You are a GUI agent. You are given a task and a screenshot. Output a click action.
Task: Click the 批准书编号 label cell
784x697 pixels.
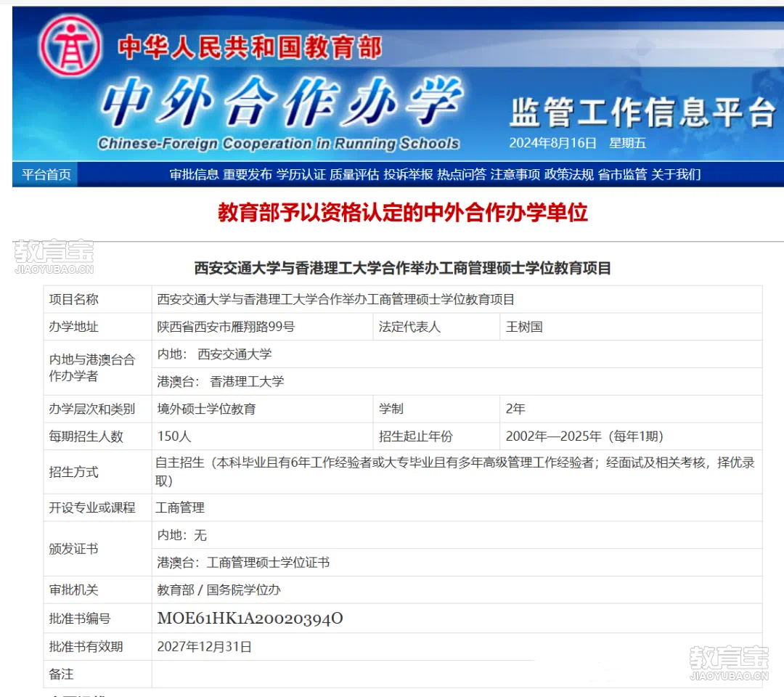[x=97, y=619]
